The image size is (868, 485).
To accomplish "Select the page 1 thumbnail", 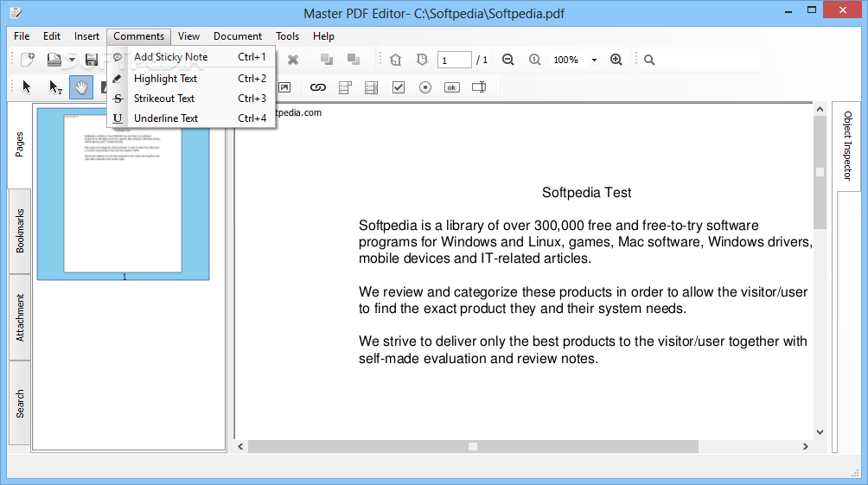I will coord(124,195).
